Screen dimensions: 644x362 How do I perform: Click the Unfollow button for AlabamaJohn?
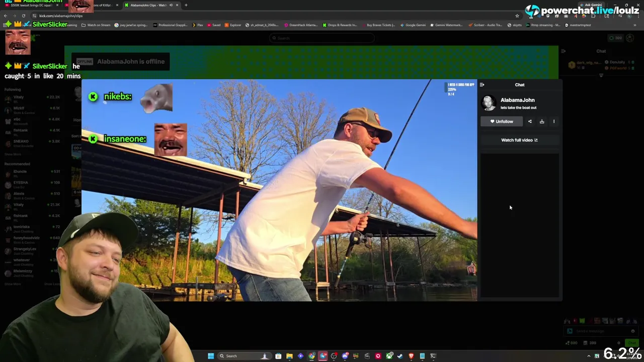502,121
